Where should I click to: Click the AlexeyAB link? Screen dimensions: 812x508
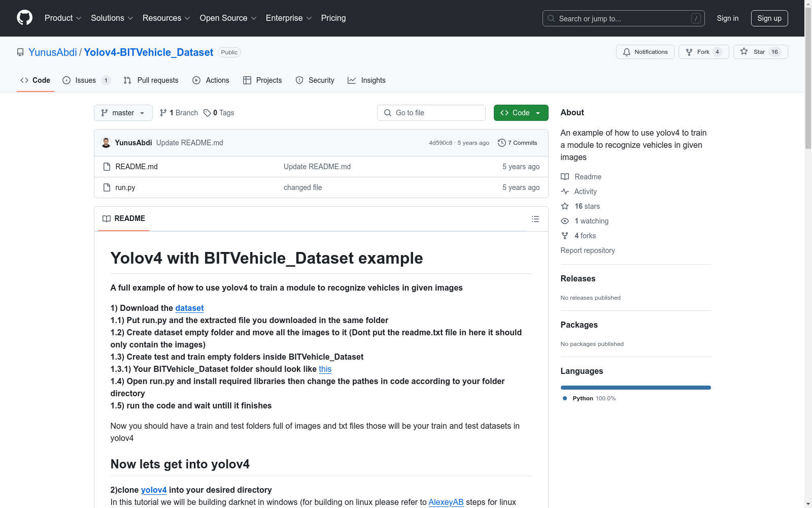[446, 502]
